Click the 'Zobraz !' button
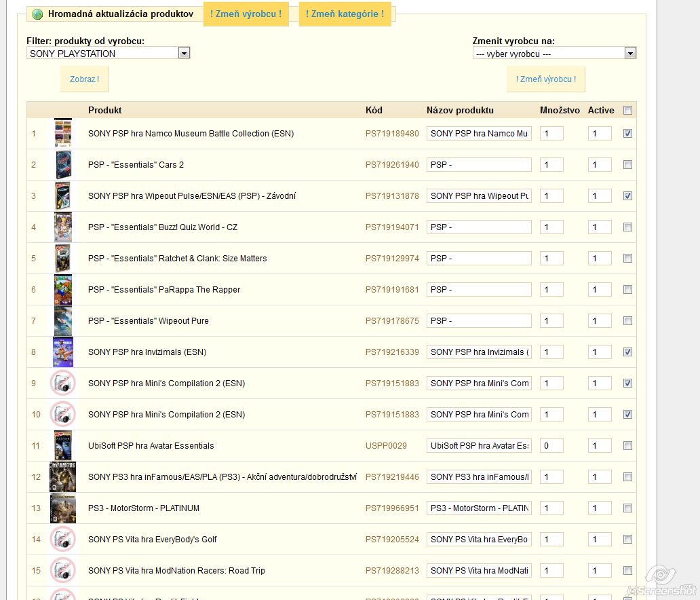700x600 pixels. point(84,79)
